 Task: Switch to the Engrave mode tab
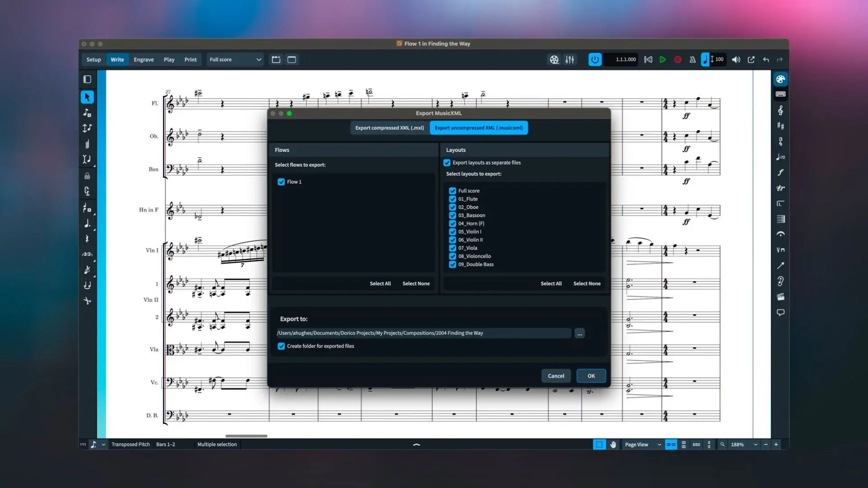[143, 59]
